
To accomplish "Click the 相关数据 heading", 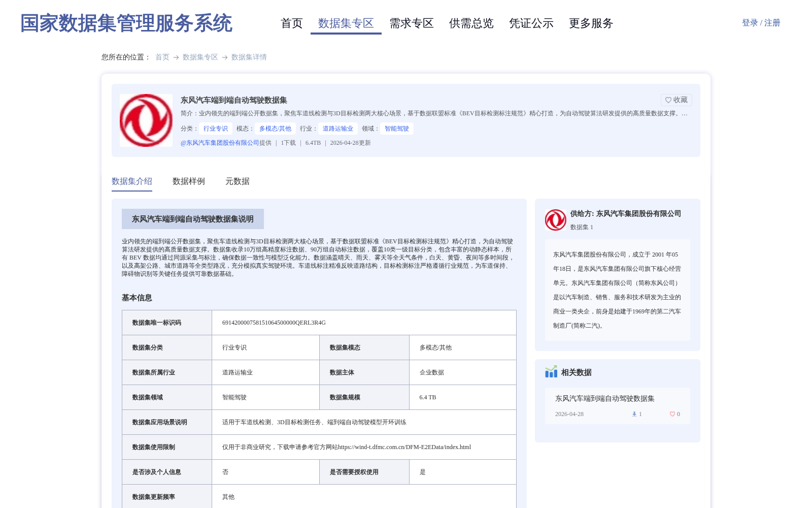I will (577, 372).
